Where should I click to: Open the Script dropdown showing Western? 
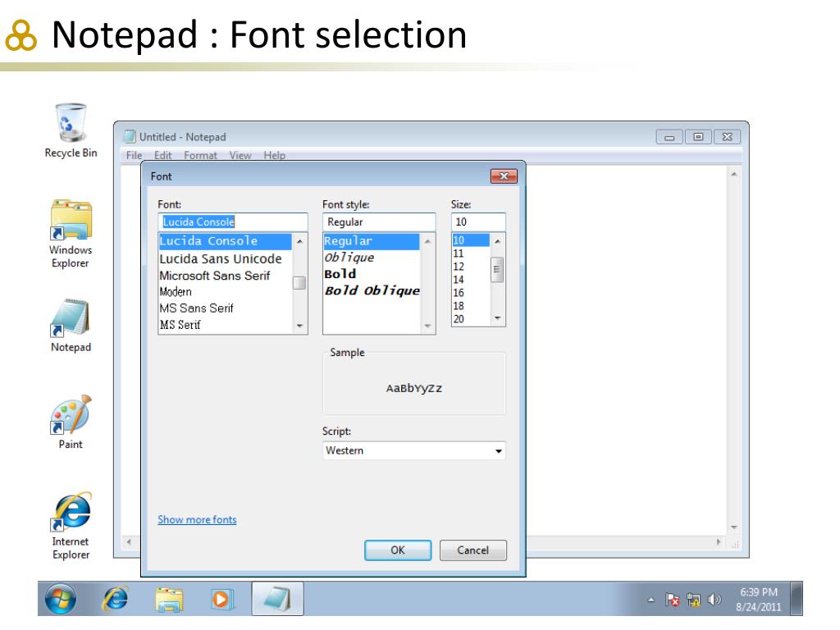coord(413,450)
